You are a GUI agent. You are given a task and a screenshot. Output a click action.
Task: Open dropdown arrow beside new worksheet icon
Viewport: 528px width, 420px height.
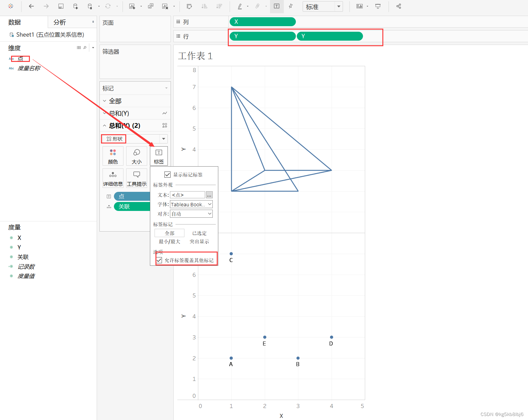(141, 6)
